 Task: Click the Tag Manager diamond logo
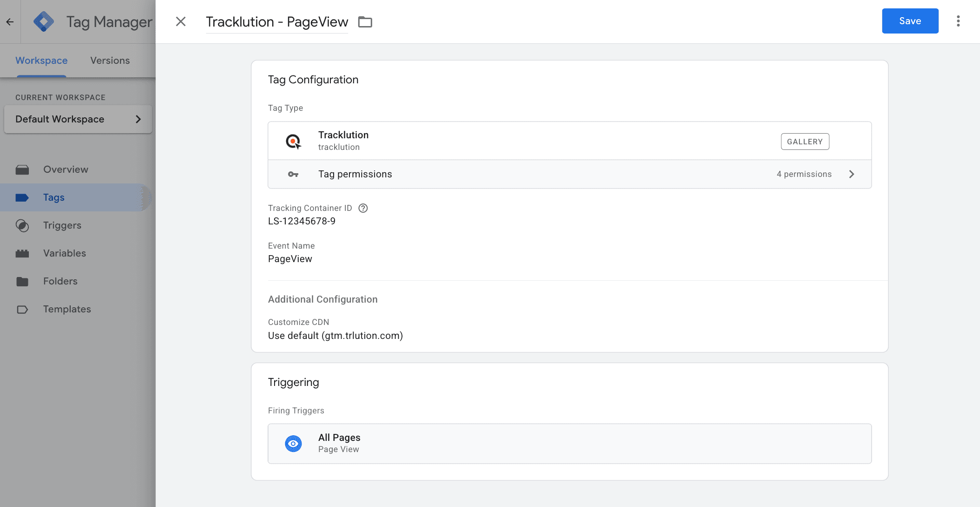point(44,21)
